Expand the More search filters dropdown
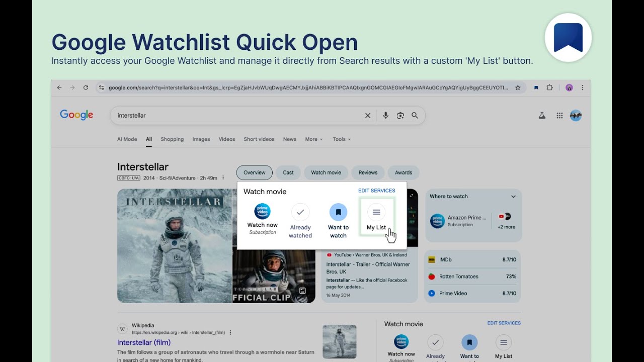This screenshot has height=362, width=644. [x=313, y=139]
